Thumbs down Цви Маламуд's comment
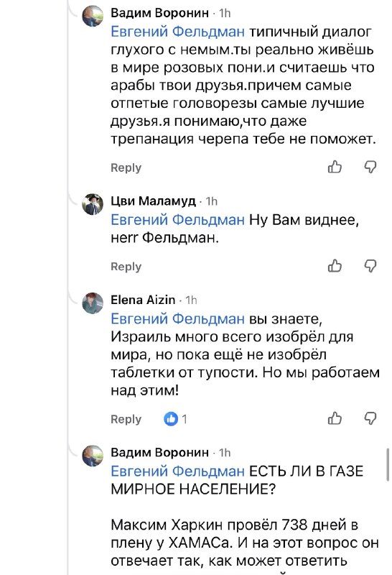The height and width of the screenshot is (575, 392). pos(370,265)
